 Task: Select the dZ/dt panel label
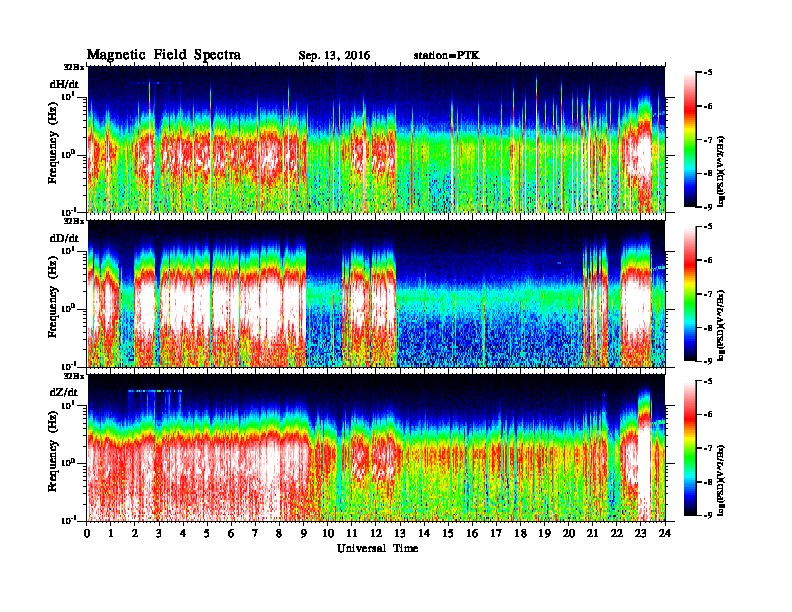[x=64, y=392]
